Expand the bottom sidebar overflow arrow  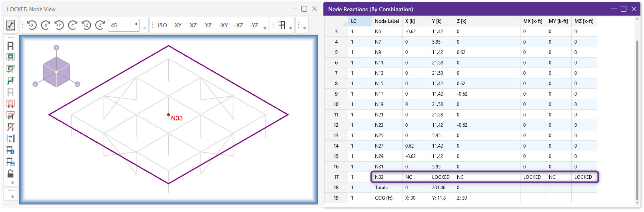12,197
